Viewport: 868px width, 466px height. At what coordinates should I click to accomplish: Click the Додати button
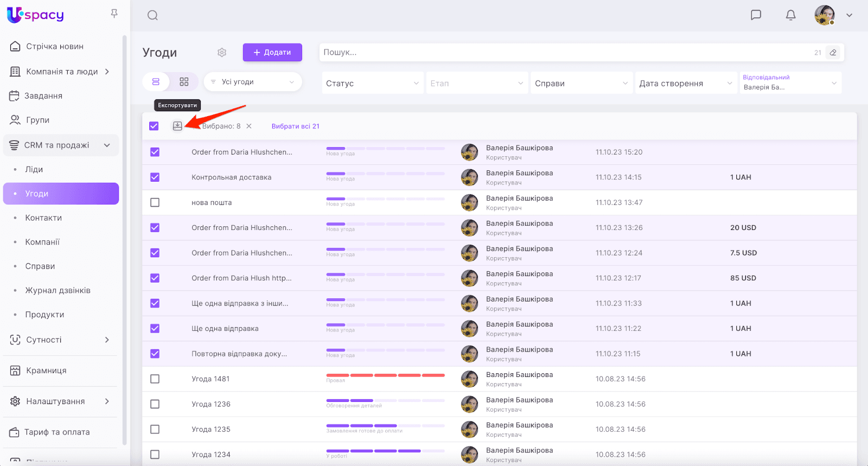272,53
